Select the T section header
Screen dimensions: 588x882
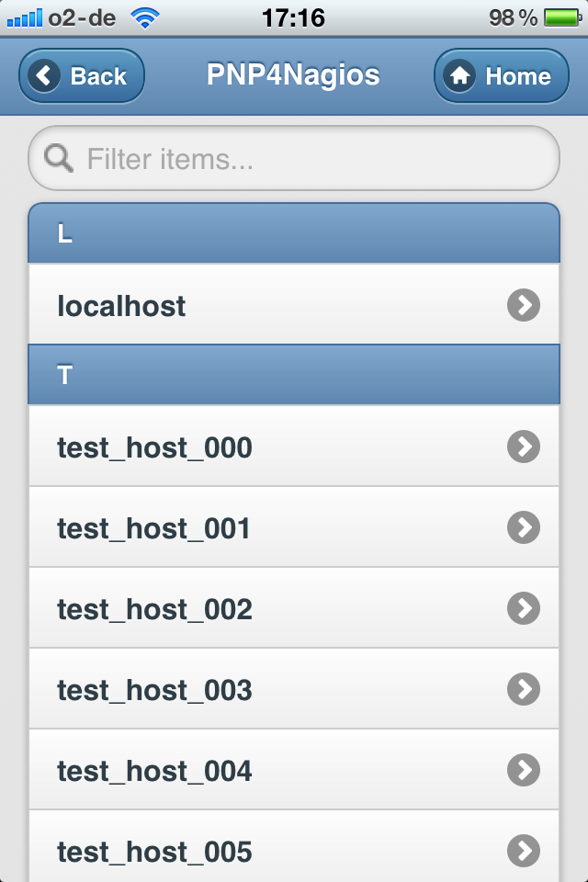[x=294, y=374]
